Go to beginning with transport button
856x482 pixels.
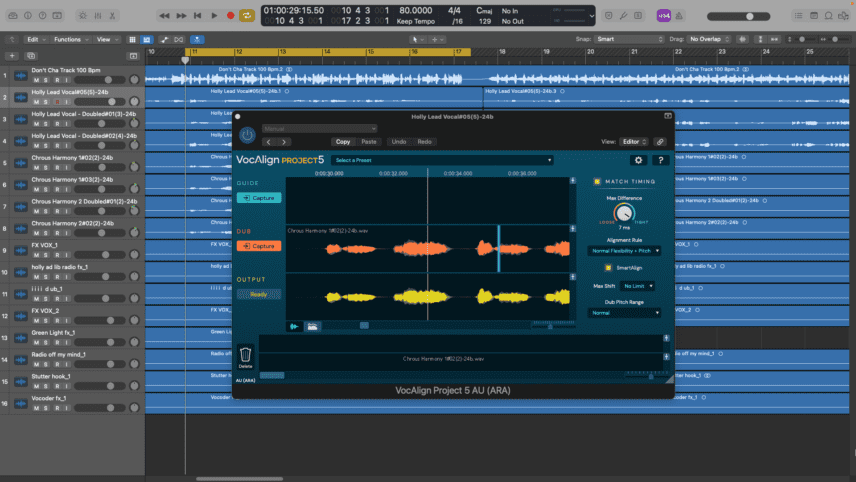[x=198, y=16]
